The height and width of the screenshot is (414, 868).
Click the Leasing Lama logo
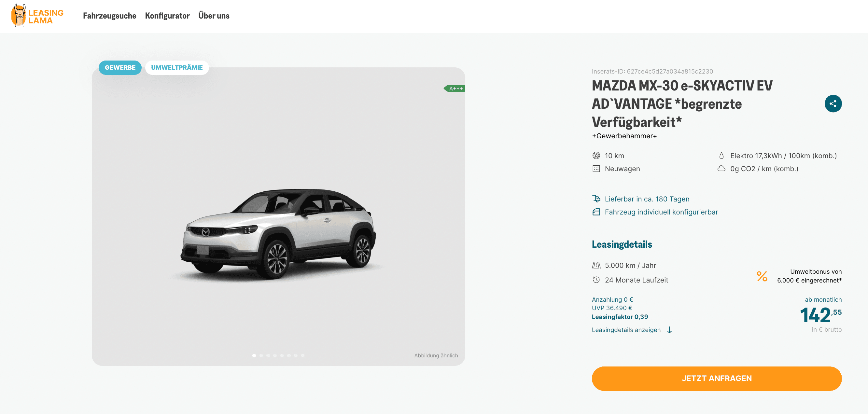coord(37,16)
